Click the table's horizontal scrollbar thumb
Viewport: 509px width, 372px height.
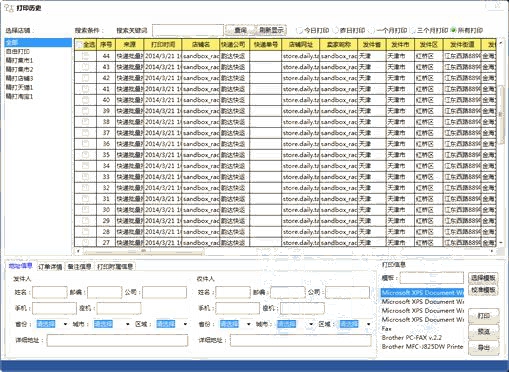click(x=143, y=251)
